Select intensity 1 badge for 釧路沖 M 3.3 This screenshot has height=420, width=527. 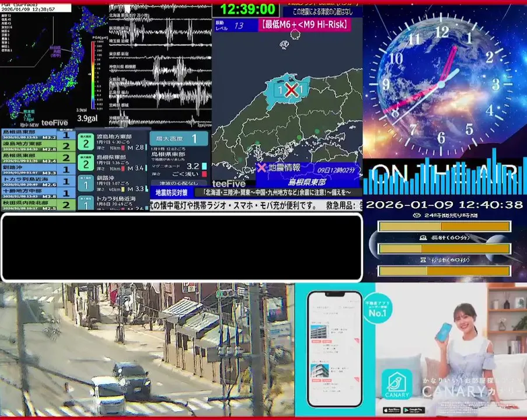(x=86, y=183)
